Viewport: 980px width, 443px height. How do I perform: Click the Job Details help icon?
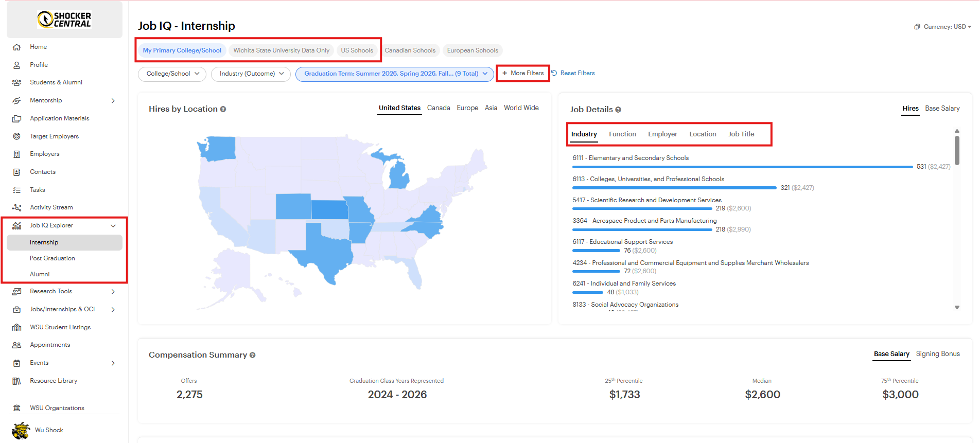click(x=618, y=110)
